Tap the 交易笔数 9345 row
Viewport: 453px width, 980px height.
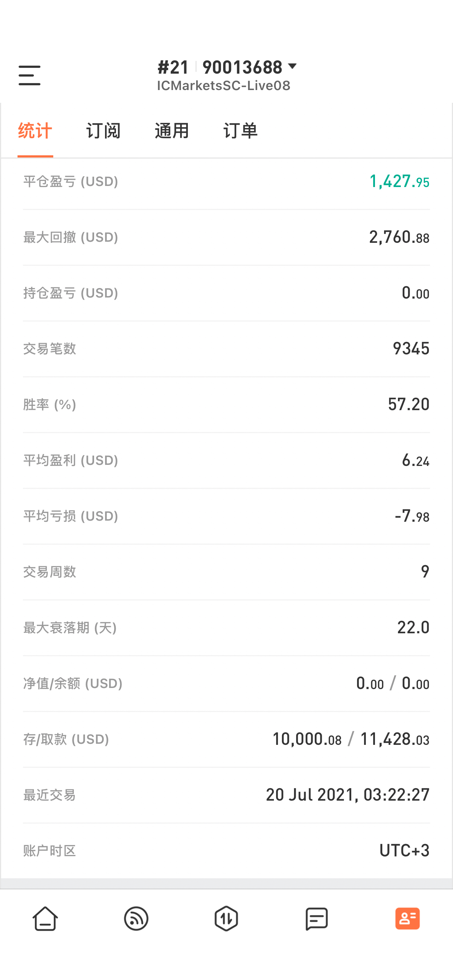[x=226, y=349]
